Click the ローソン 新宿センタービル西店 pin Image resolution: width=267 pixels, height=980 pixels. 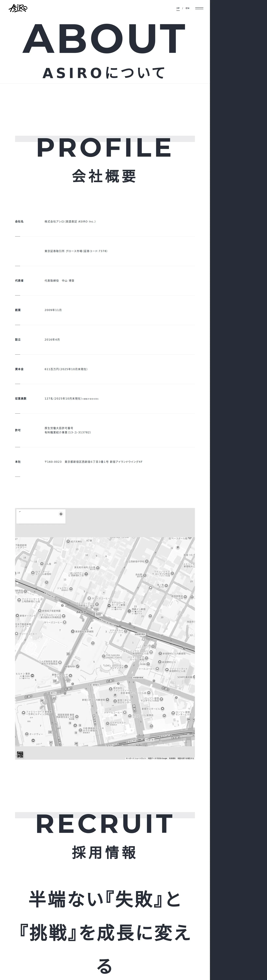tap(162, 699)
